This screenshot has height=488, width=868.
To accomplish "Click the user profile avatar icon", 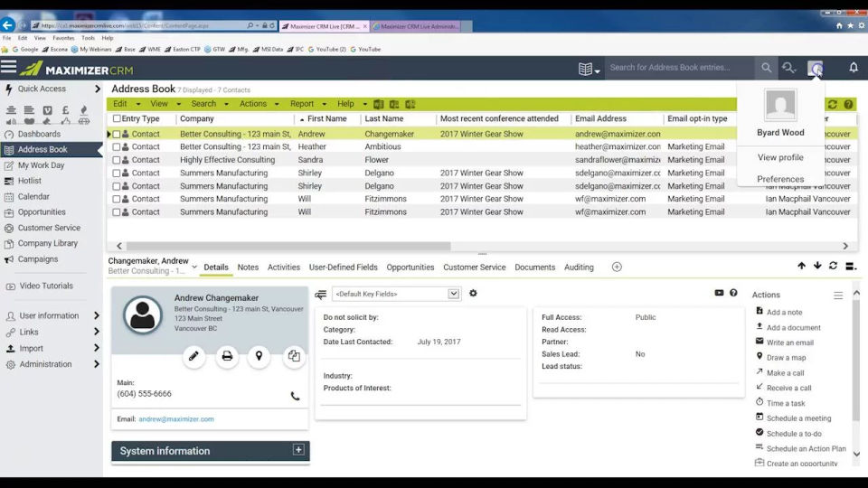I will tap(815, 68).
